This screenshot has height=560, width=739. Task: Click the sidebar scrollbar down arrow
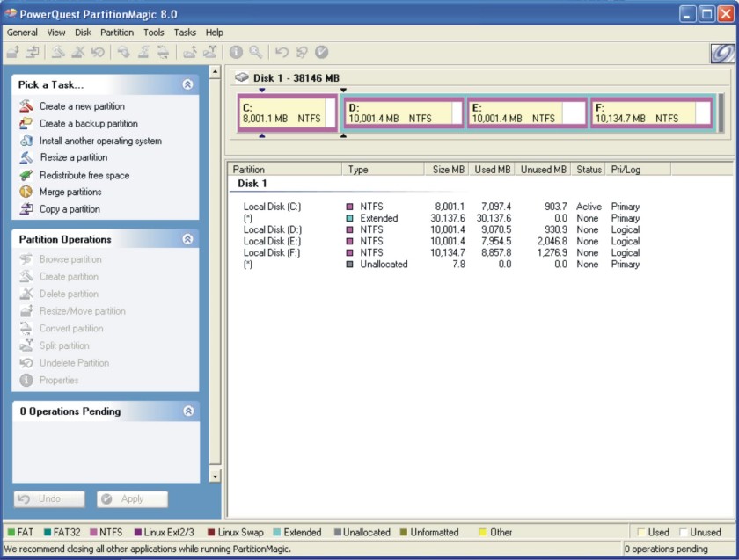[x=215, y=476]
